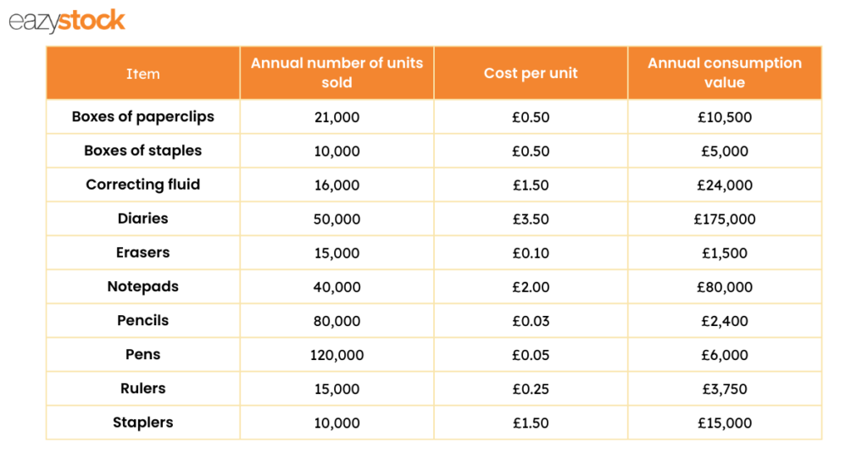The width and height of the screenshot is (868, 454).
Task: Select the £175,000 consumption value cell
Action: tap(725, 219)
